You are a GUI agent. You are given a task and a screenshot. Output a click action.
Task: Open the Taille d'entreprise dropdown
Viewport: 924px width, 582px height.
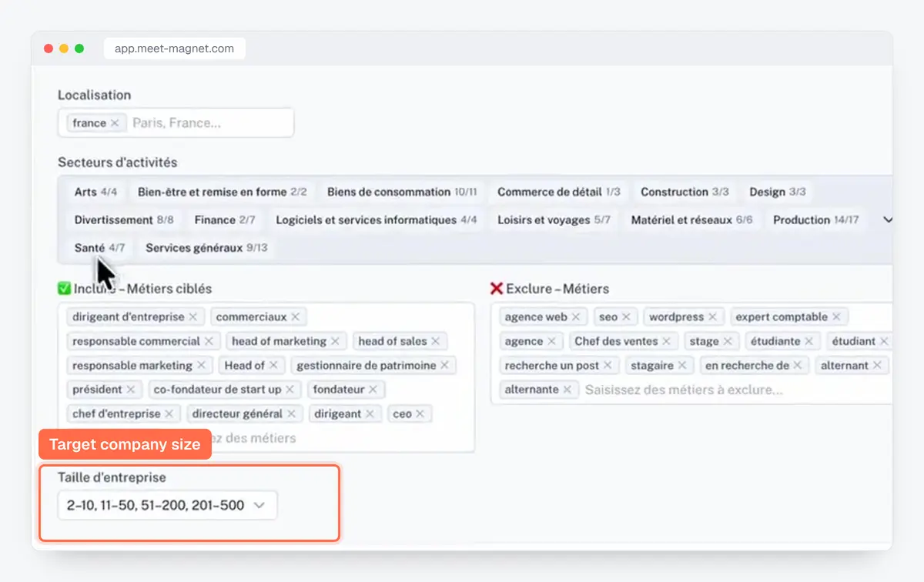(167, 506)
